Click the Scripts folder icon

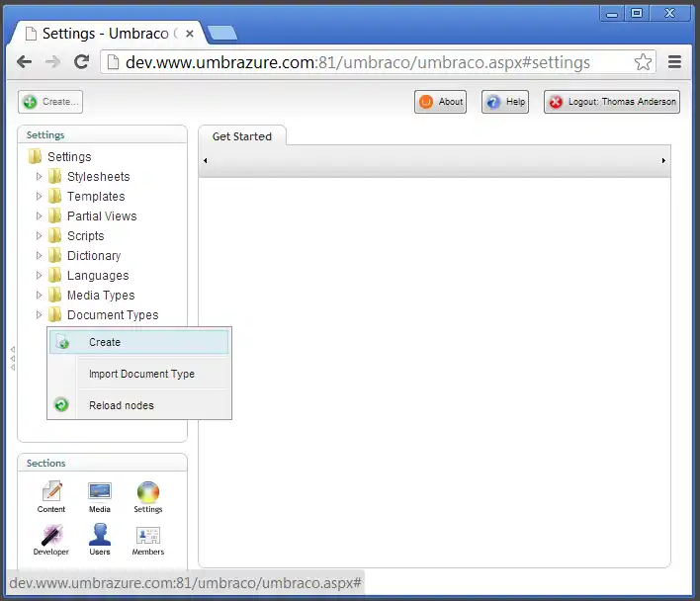[55, 235]
